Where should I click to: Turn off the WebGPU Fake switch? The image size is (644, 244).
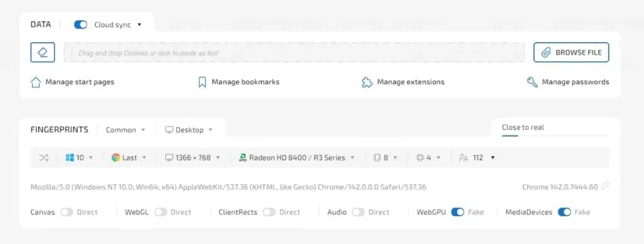point(458,213)
